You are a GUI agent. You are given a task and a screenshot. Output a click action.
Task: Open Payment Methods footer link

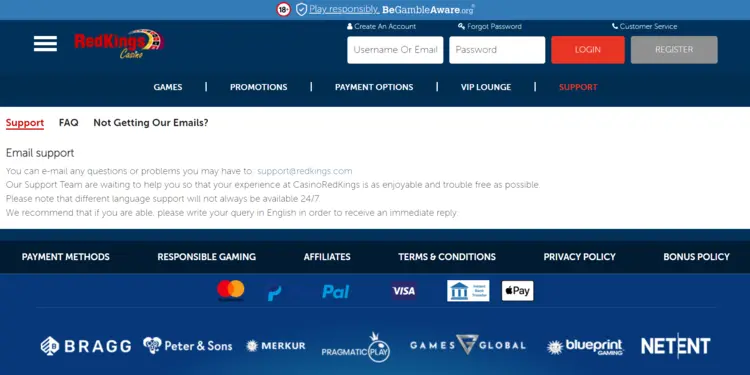(66, 257)
